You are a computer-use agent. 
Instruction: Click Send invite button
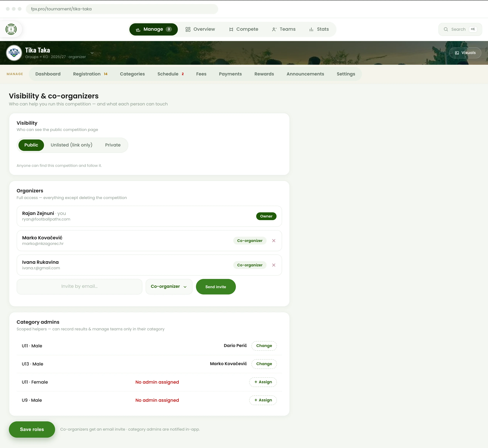[x=216, y=287]
